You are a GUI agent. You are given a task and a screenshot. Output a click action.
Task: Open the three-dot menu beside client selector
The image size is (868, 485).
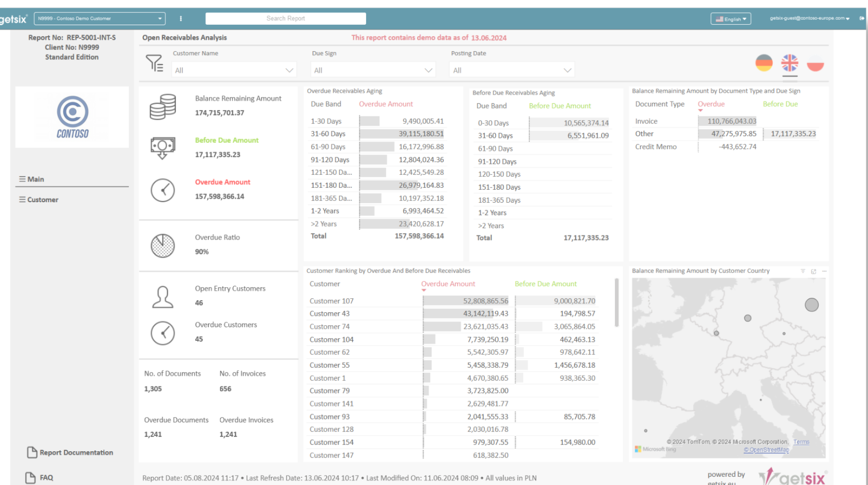point(181,18)
